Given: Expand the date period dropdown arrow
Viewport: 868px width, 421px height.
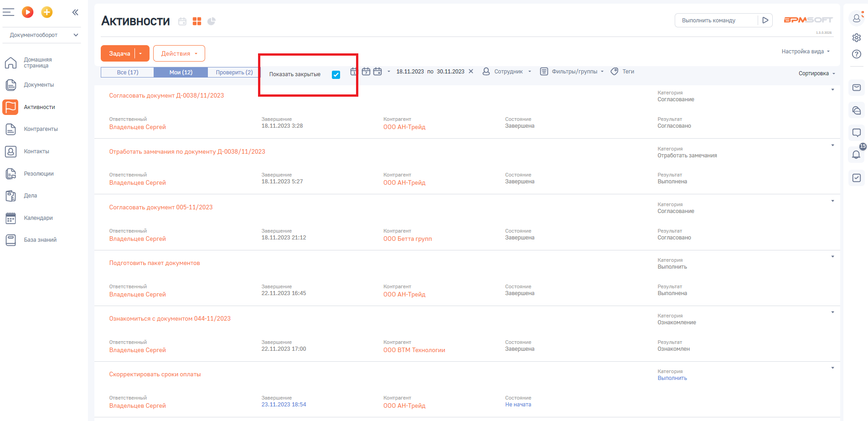Looking at the screenshot, I should click(x=389, y=72).
